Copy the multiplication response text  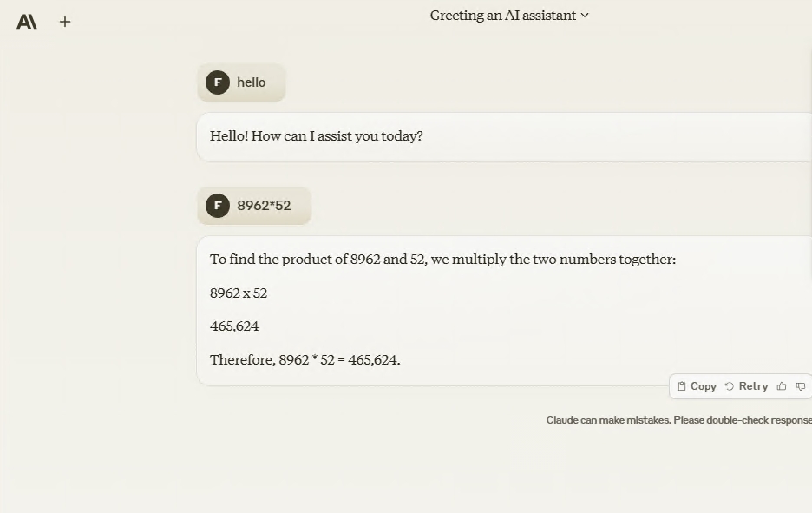(697, 386)
